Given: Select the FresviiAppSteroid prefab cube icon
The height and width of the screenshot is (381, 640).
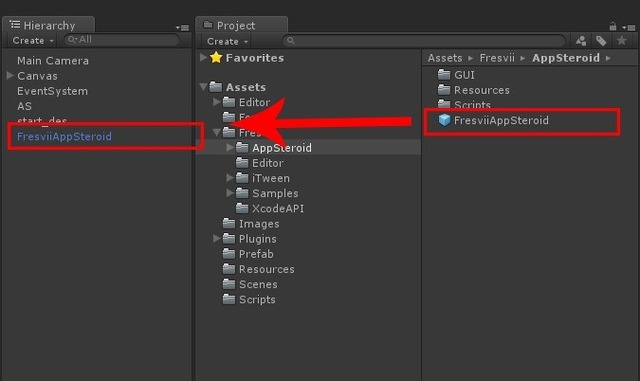Looking at the screenshot, I should (x=444, y=120).
